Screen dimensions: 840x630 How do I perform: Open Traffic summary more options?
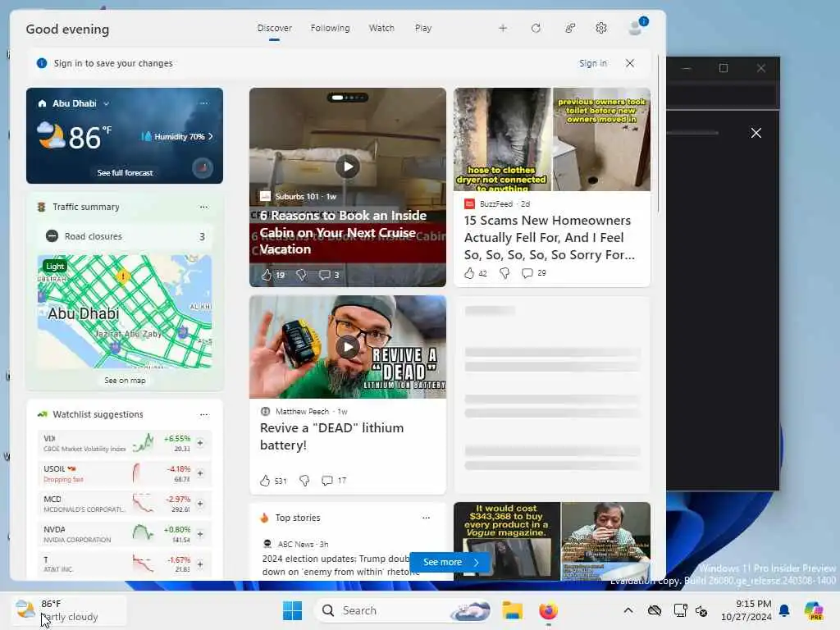tap(204, 207)
